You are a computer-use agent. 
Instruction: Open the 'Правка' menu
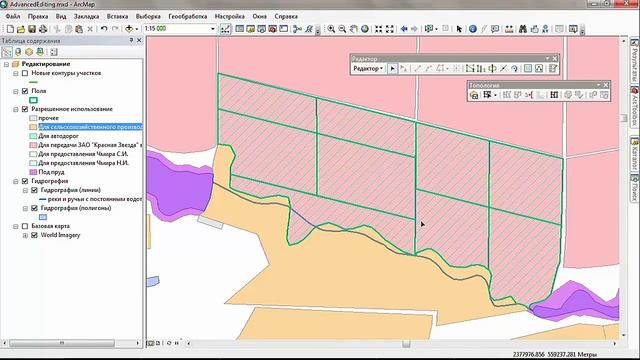38,16
